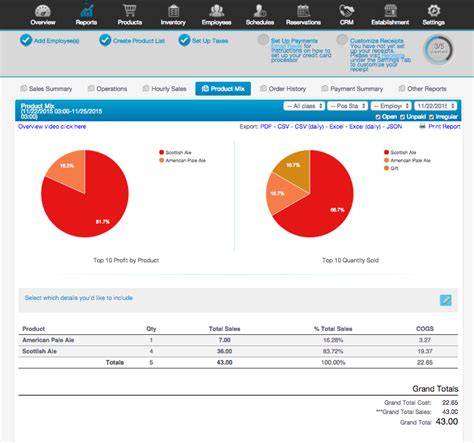Open the Set Up Taxes link

pyautogui.click(x=210, y=41)
